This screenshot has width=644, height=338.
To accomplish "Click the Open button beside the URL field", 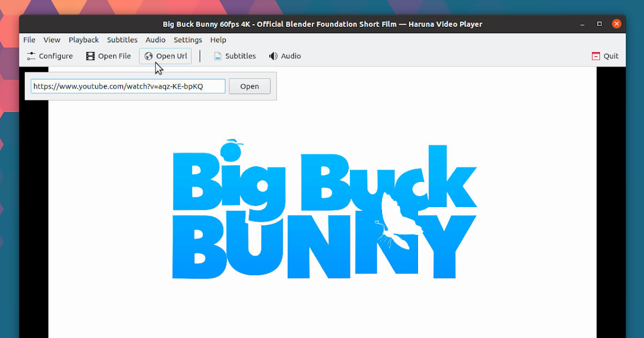I will click(250, 86).
